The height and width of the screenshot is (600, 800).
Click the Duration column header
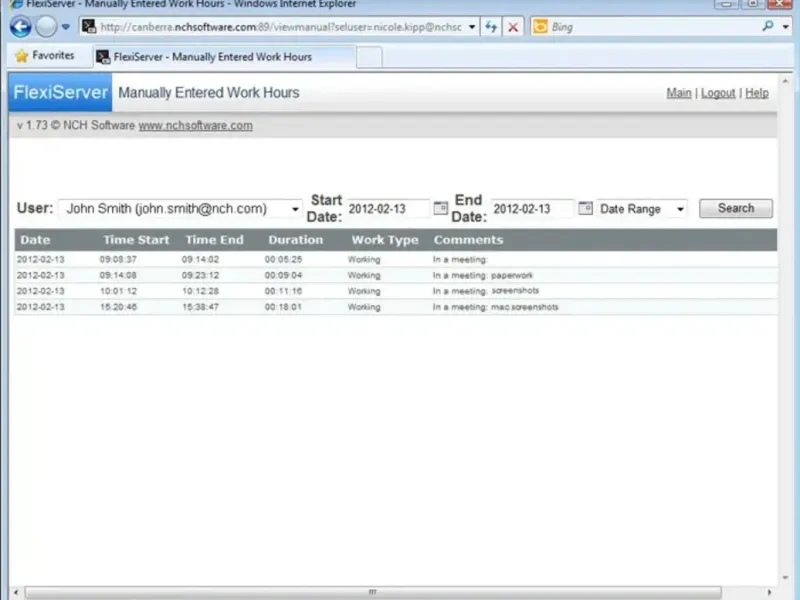pos(295,240)
